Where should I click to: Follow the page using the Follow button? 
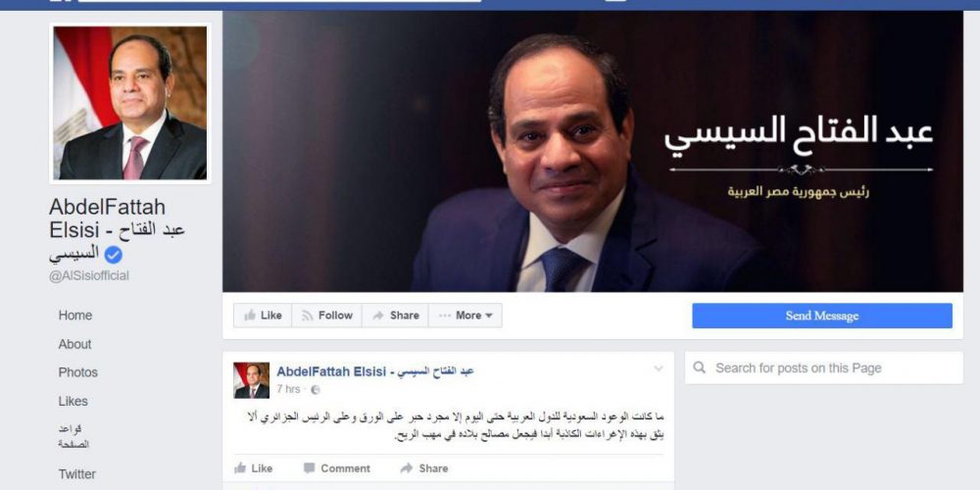point(327,316)
